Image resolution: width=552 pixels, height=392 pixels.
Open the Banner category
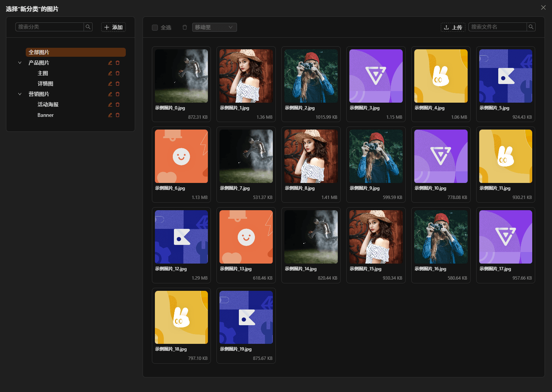[46, 115]
